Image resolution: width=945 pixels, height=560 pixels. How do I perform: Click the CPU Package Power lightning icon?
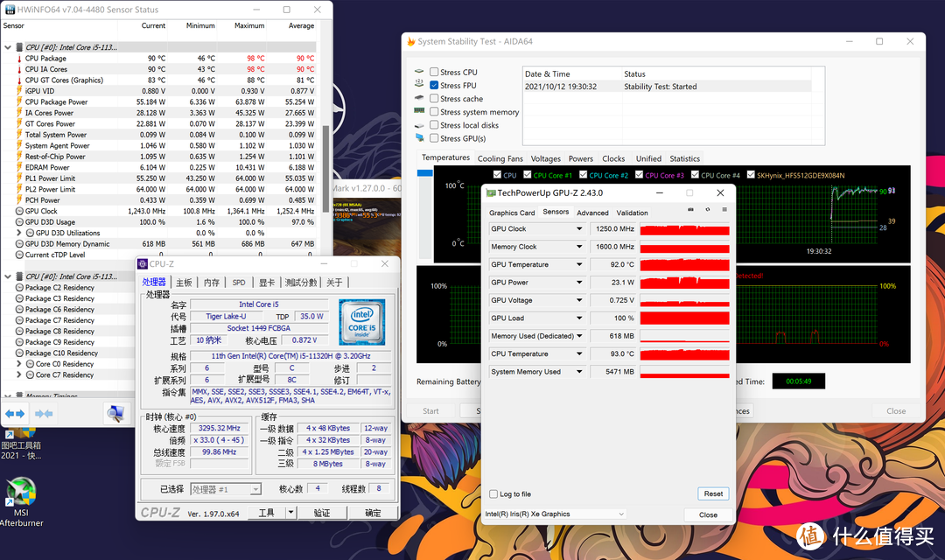pos(19,101)
